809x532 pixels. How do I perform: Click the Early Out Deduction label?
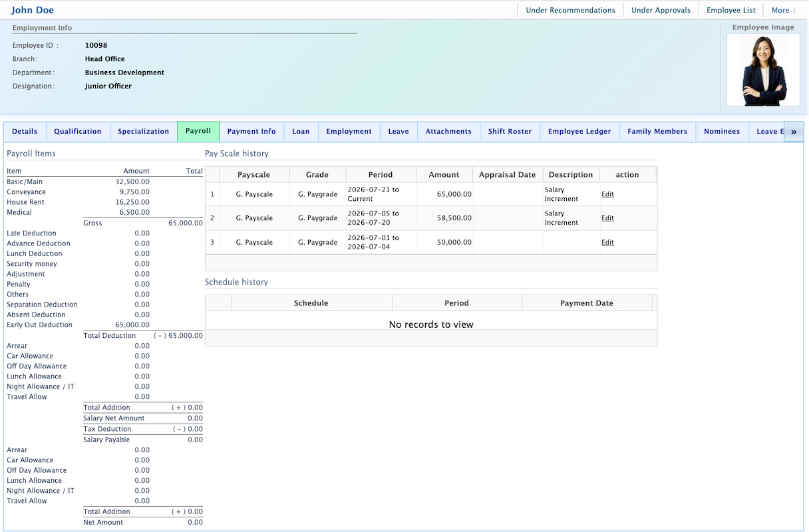point(40,325)
